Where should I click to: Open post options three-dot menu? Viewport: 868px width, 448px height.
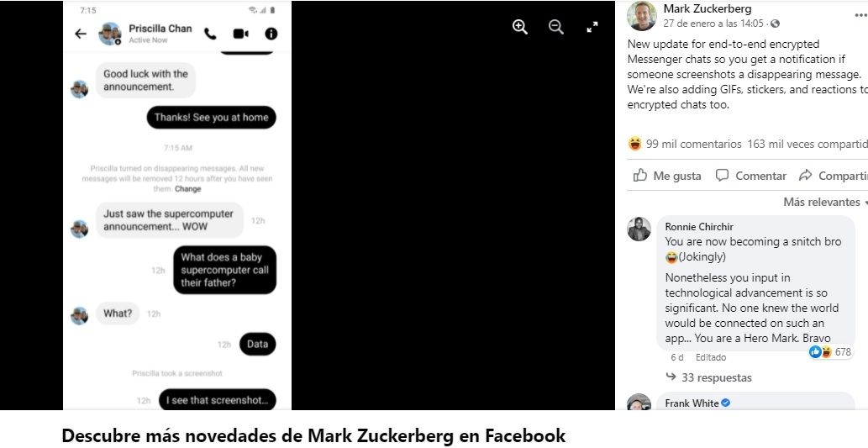click(860, 16)
